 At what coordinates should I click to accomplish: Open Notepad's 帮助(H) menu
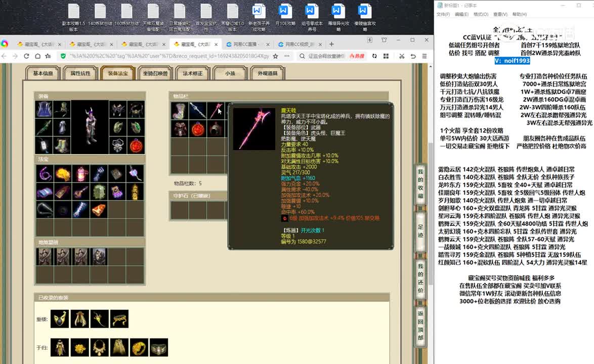coord(520,14)
